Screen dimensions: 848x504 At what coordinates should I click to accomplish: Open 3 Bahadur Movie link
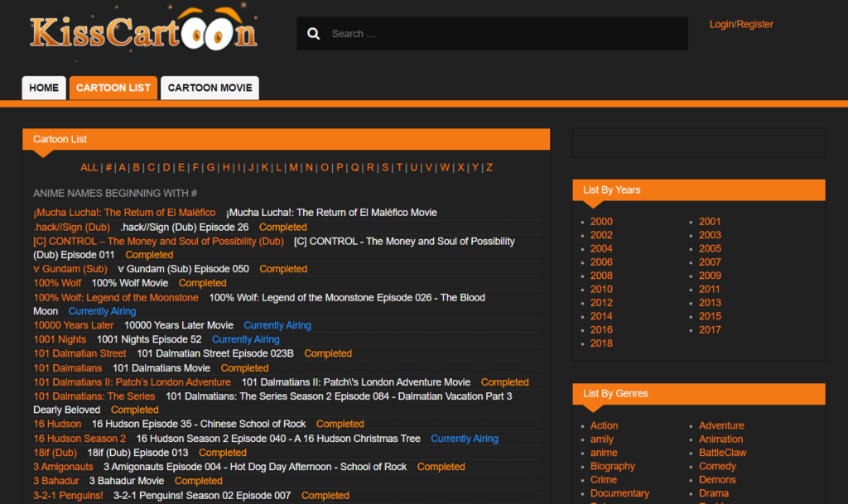(127, 481)
